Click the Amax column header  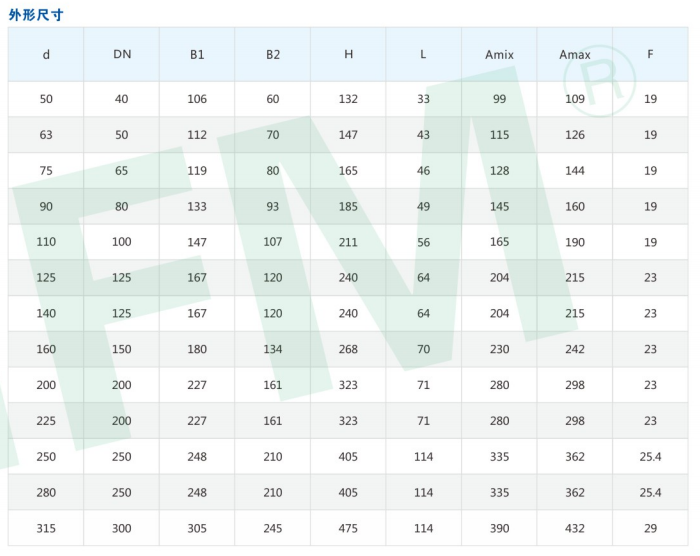575,54
